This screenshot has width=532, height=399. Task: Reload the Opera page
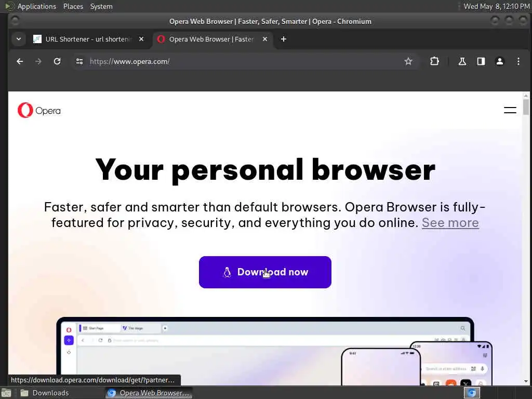pos(57,61)
